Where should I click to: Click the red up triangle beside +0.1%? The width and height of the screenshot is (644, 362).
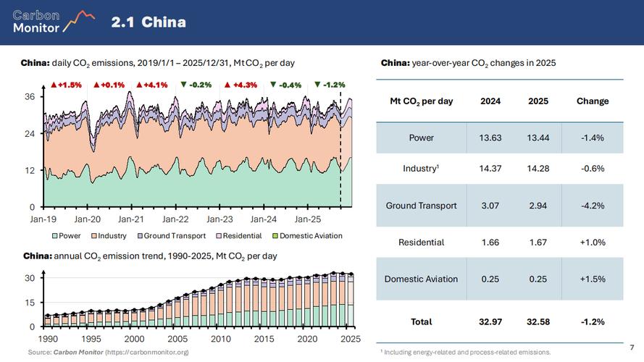(x=96, y=85)
